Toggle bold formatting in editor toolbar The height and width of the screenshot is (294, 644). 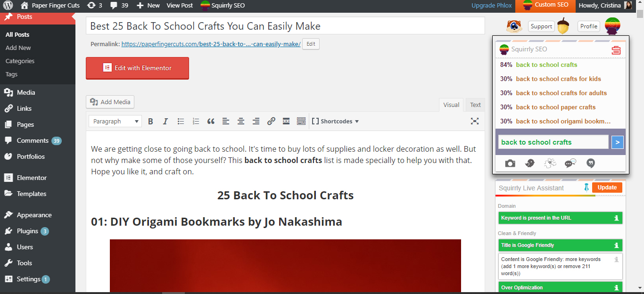[150, 121]
